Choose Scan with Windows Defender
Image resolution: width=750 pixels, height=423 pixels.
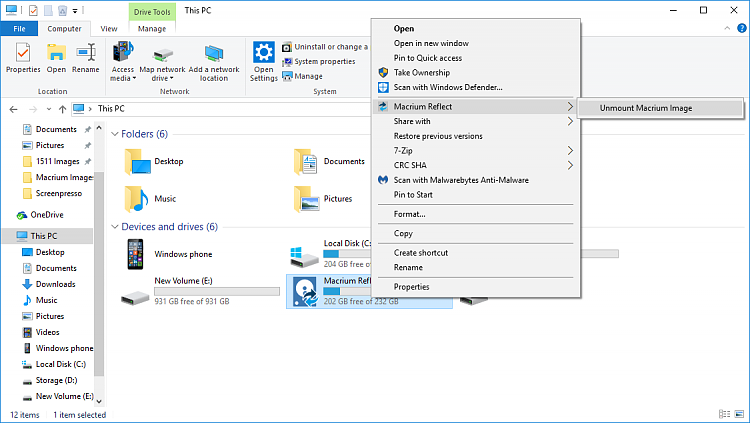pos(476,88)
